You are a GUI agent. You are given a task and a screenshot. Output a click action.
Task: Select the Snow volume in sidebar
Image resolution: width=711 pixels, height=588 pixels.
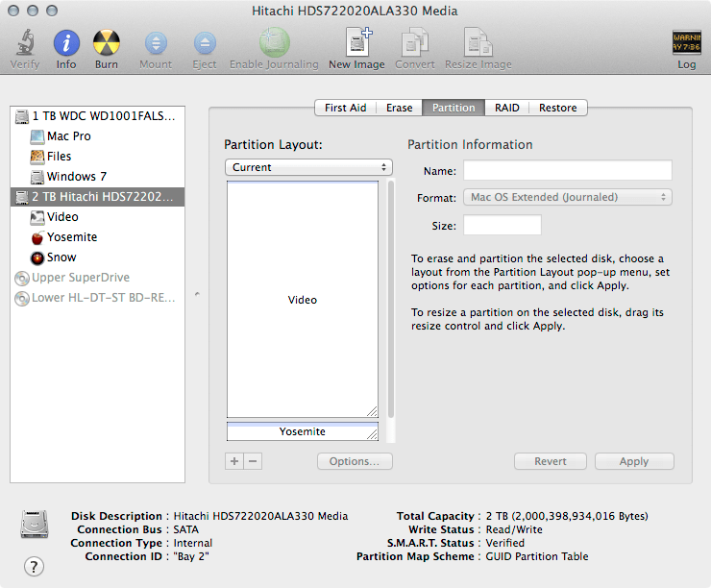97,257
